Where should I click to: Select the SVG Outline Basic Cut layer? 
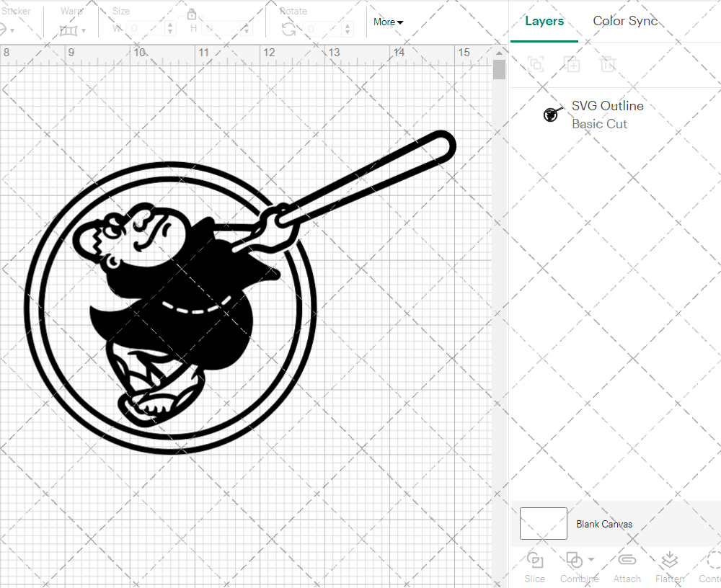click(x=608, y=115)
